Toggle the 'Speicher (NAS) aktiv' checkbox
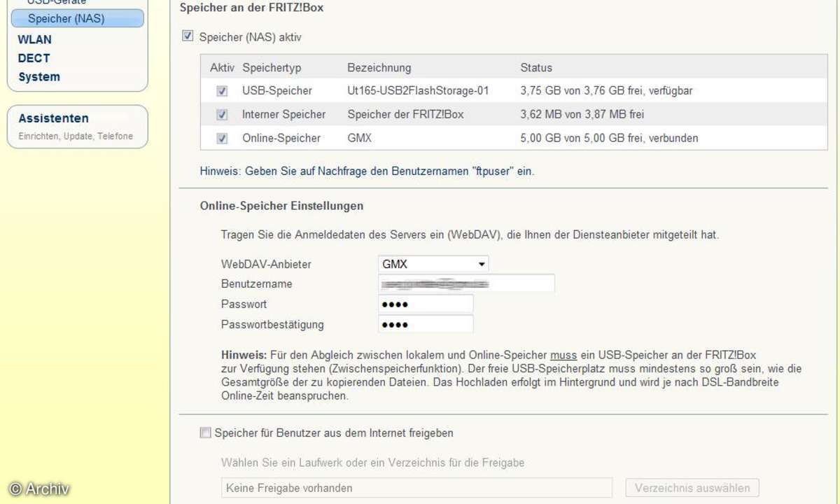840x504 pixels. (x=188, y=36)
